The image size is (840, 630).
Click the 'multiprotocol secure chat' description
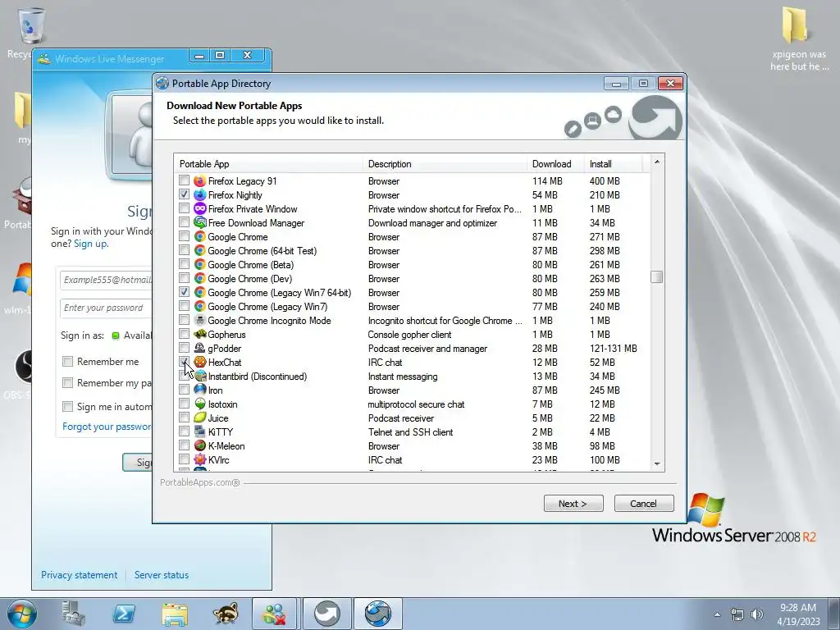point(416,404)
